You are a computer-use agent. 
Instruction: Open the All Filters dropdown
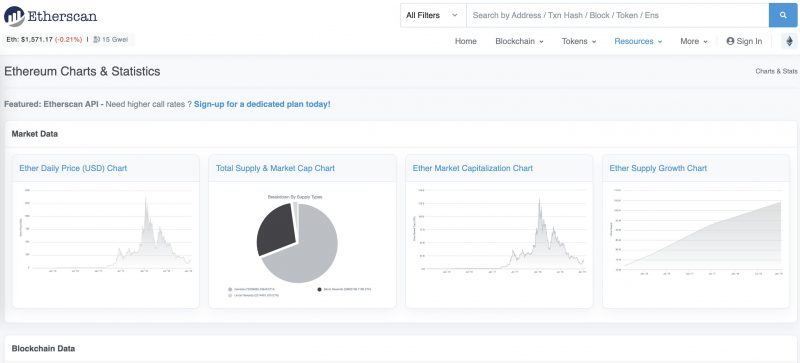433,15
